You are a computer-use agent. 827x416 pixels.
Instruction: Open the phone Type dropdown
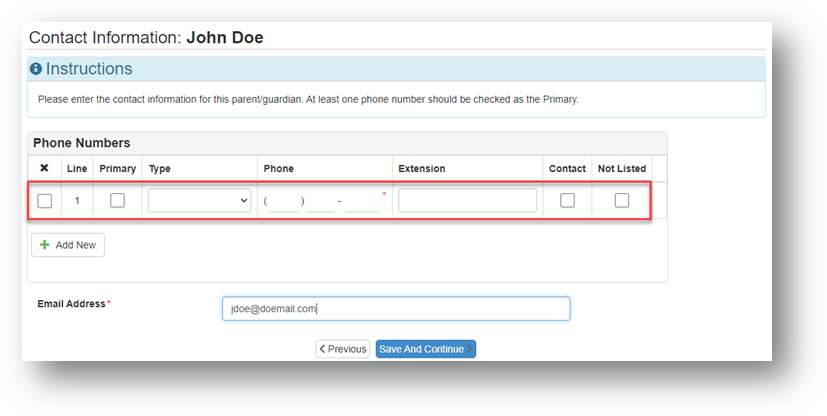coord(199,200)
